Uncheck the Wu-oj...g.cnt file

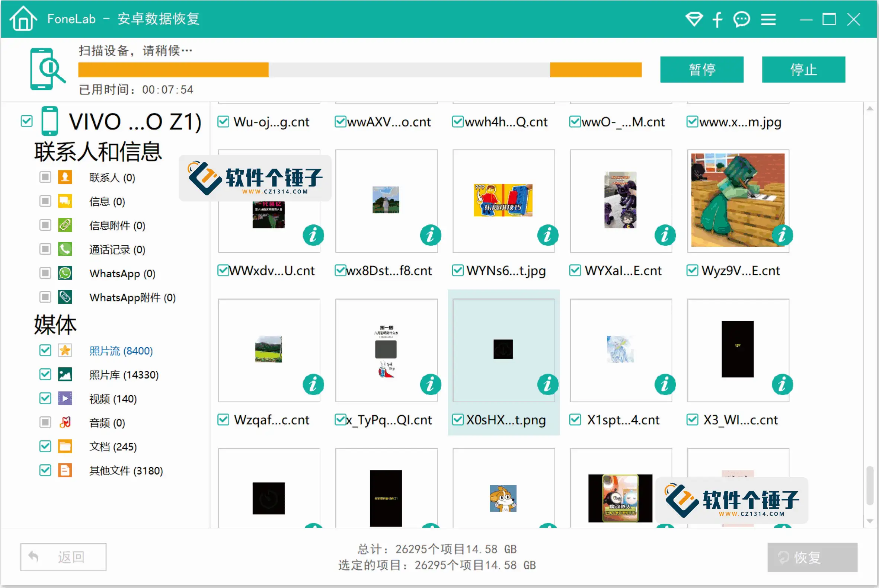coord(223,121)
